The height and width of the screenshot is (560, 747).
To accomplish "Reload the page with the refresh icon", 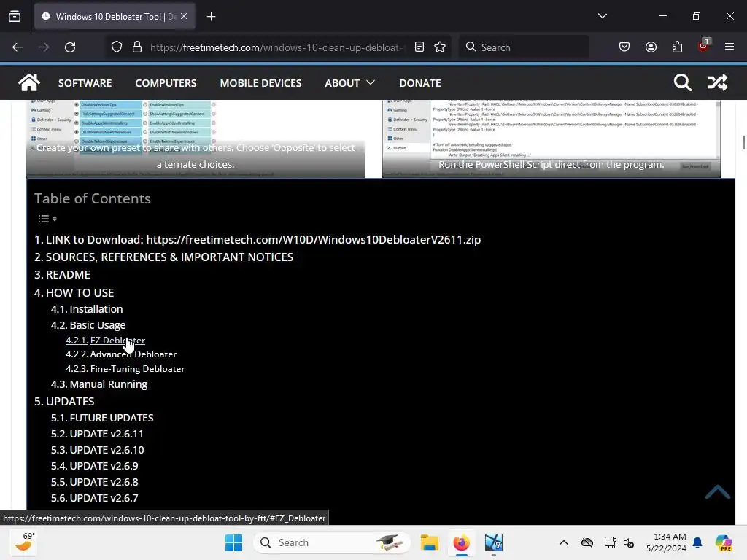I will tap(70, 47).
